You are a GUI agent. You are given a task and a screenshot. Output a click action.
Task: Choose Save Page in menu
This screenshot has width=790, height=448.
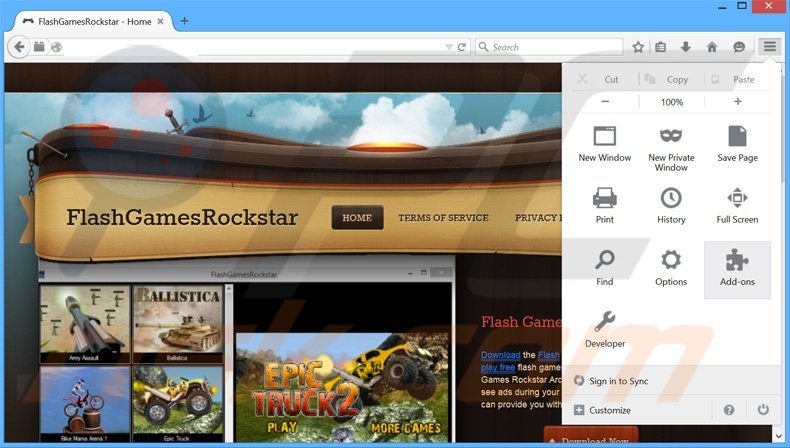pyautogui.click(x=737, y=145)
